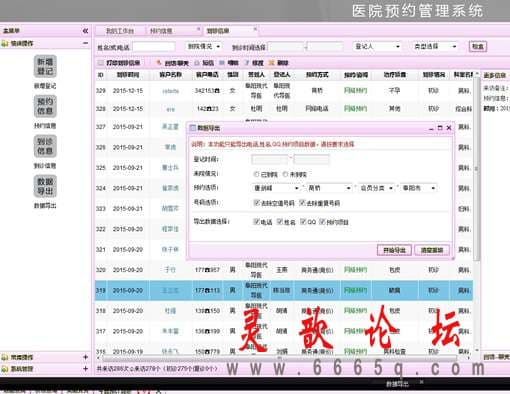
Task: Open customer name link in row 322
Action: coord(170,229)
